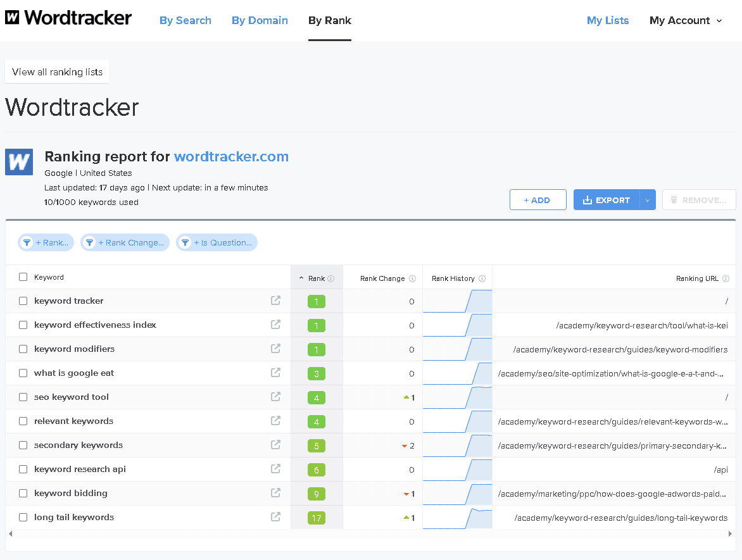Check the 'secondary keywords' row checkbox

(x=23, y=445)
